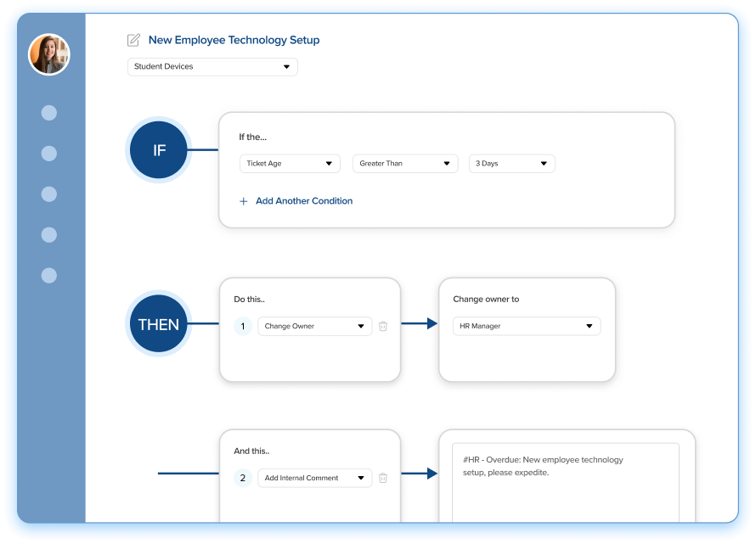Image resolution: width=756 pixels, height=544 pixels.
Task: Select the first sidebar dot icon
Action: (49, 113)
